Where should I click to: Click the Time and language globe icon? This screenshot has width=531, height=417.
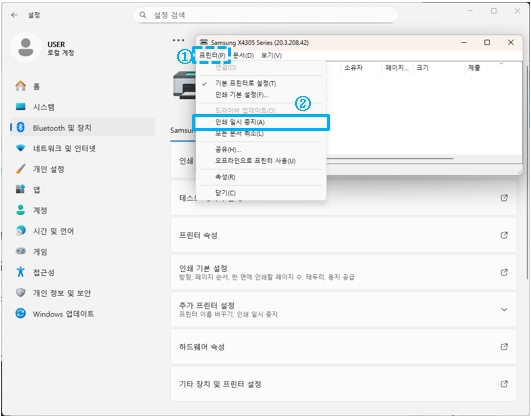coord(21,231)
